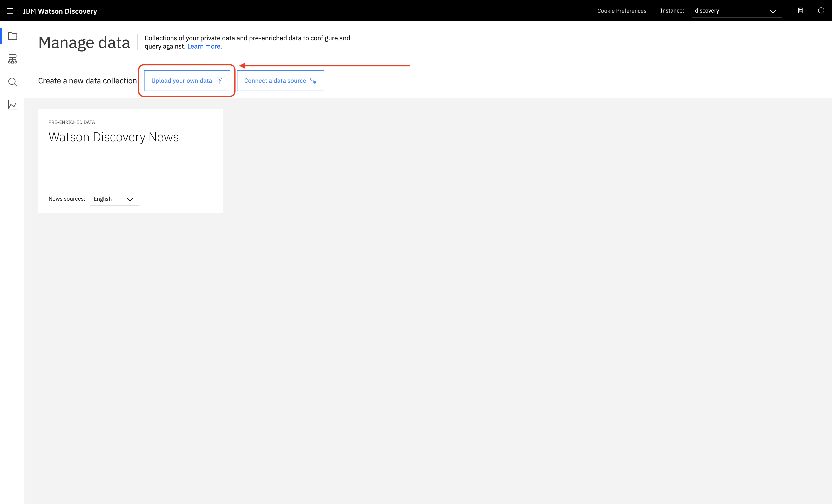
Task: Click connector icon in Connect data source button
Action: [313, 81]
